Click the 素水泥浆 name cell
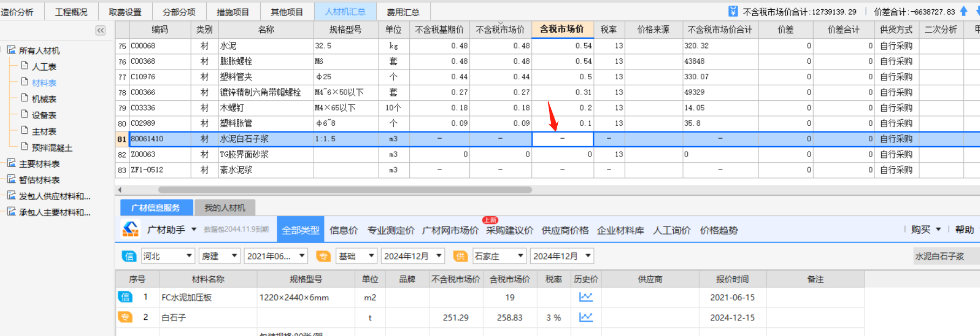Viewport: 980px width, 336px height. (266, 170)
